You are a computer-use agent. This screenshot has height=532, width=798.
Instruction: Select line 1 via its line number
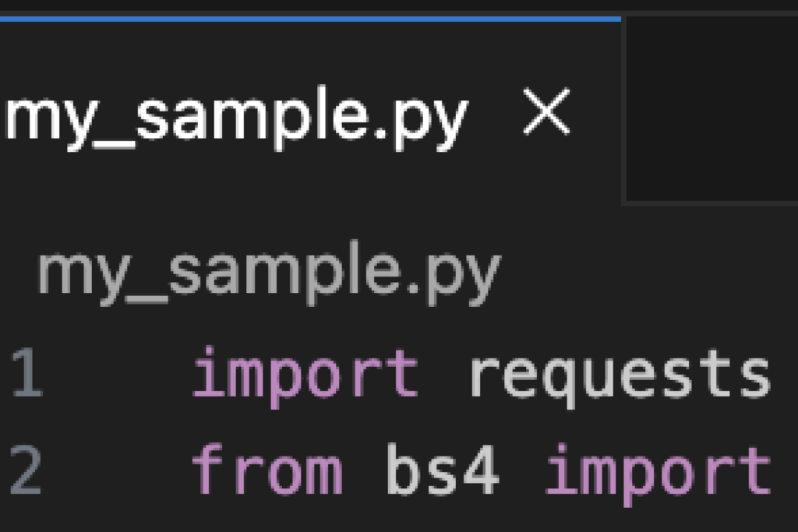pos(25,374)
